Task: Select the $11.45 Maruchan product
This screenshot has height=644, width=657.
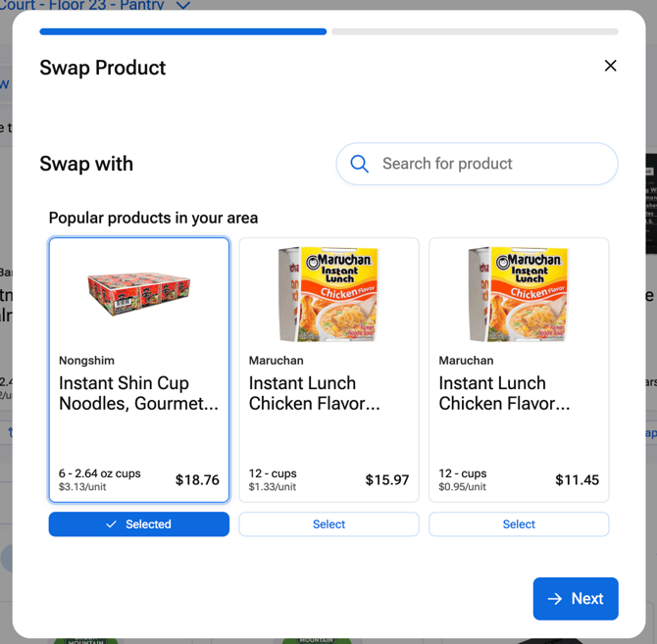Action: (x=519, y=524)
